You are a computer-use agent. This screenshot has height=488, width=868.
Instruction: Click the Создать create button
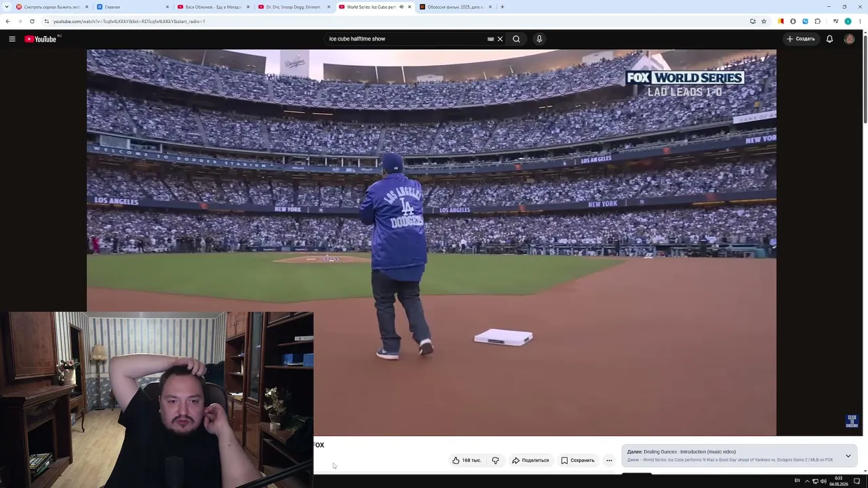coord(800,39)
